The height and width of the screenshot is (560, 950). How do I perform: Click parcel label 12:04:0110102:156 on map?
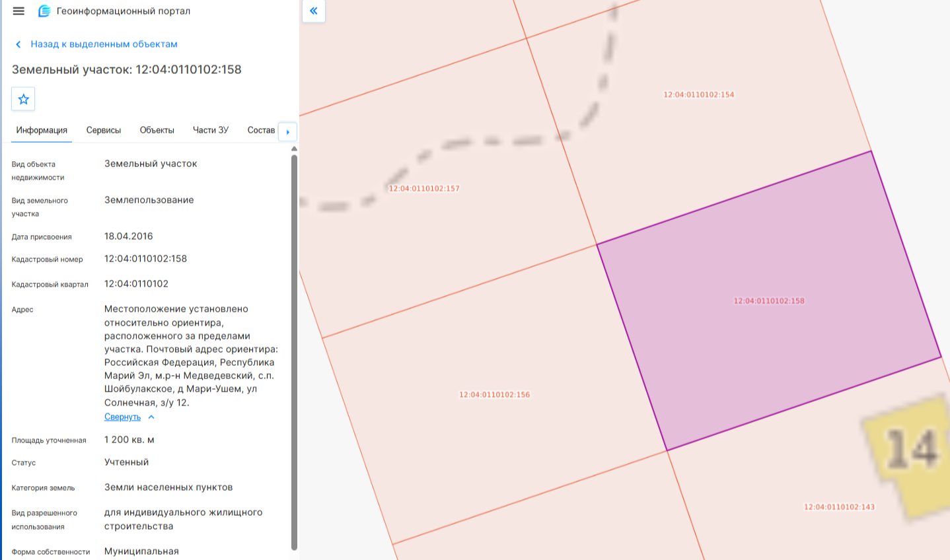[495, 394]
